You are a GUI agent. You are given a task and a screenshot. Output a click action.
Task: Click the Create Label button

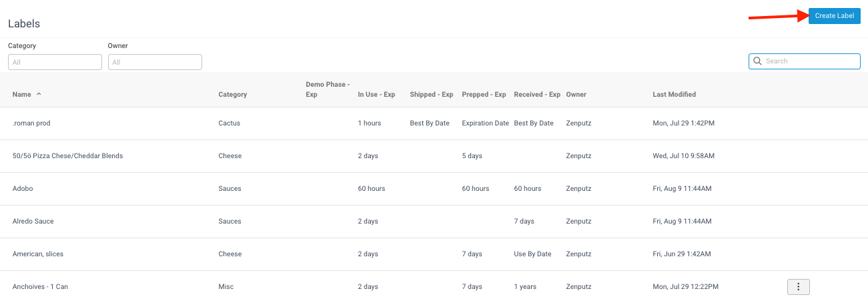pyautogui.click(x=834, y=16)
